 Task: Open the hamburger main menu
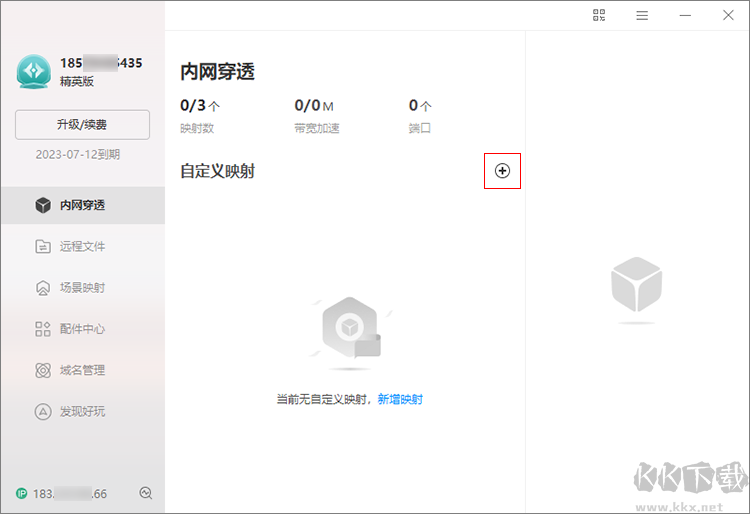642,15
